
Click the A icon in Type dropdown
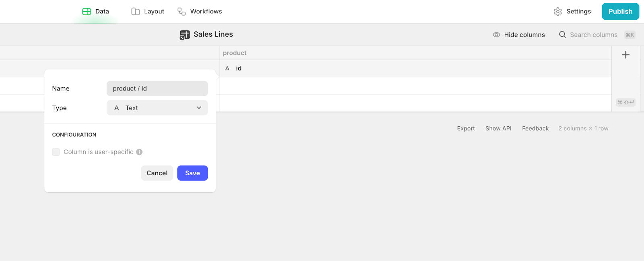[x=117, y=108]
